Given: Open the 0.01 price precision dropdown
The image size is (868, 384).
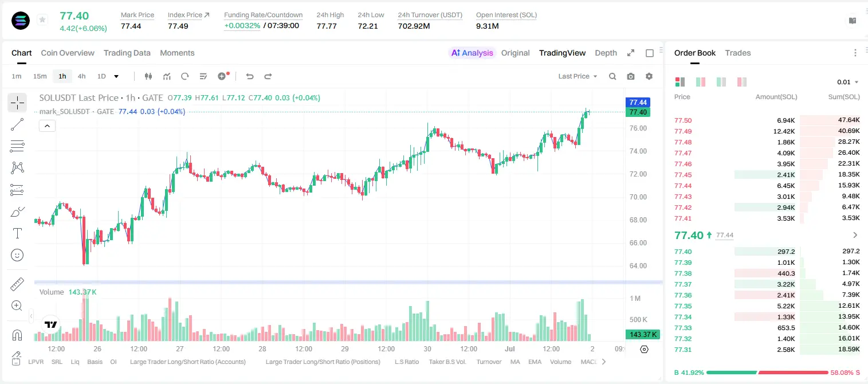Looking at the screenshot, I should [848, 82].
